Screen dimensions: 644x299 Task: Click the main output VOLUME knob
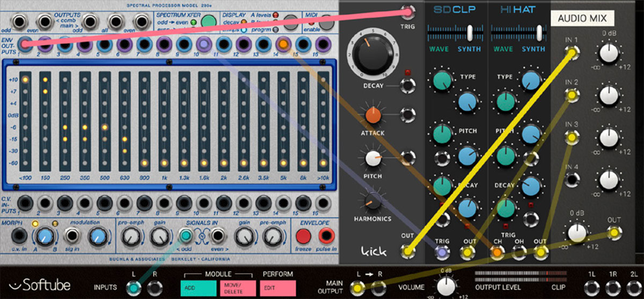pyautogui.click(x=447, y=287)
